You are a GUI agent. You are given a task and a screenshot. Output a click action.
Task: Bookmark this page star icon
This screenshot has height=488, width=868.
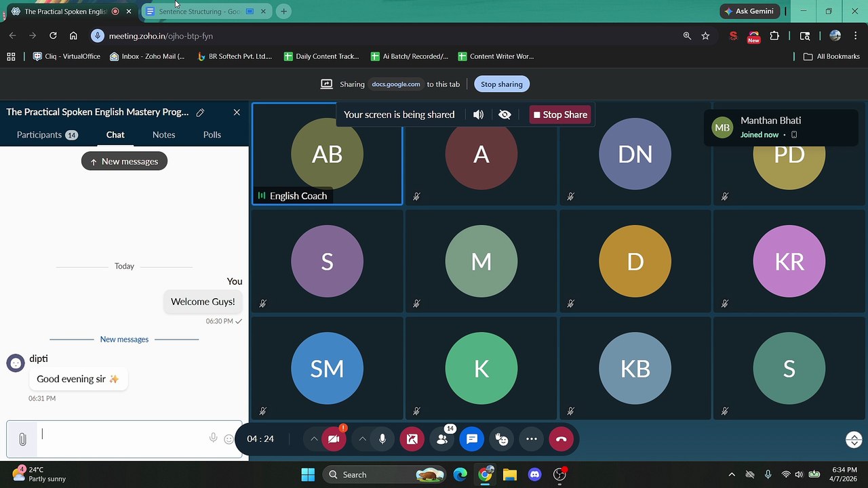pyautogui.click(x=705, y=36)
